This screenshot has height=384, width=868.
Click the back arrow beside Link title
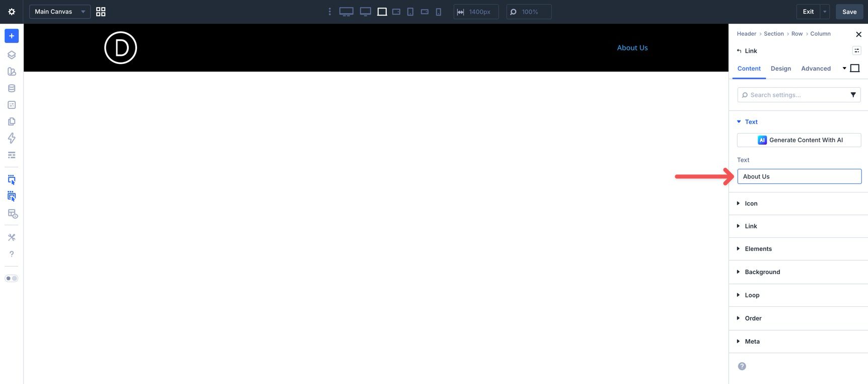coord(739,51)
